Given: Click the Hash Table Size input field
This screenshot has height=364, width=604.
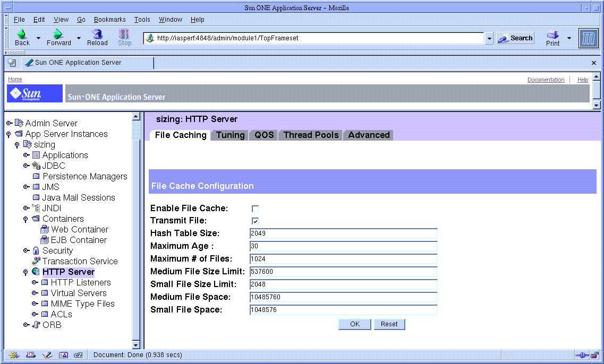Looking at the screenshot, I should coord(343,233).
